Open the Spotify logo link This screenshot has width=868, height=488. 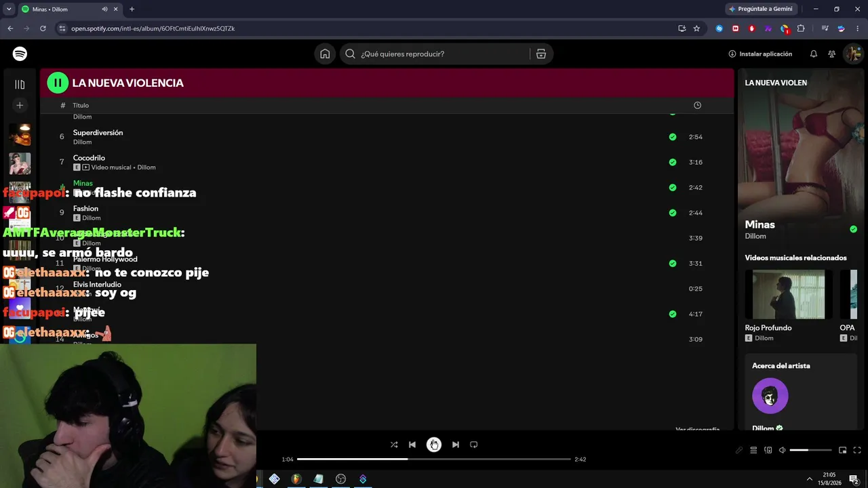(x=20, y=54)
